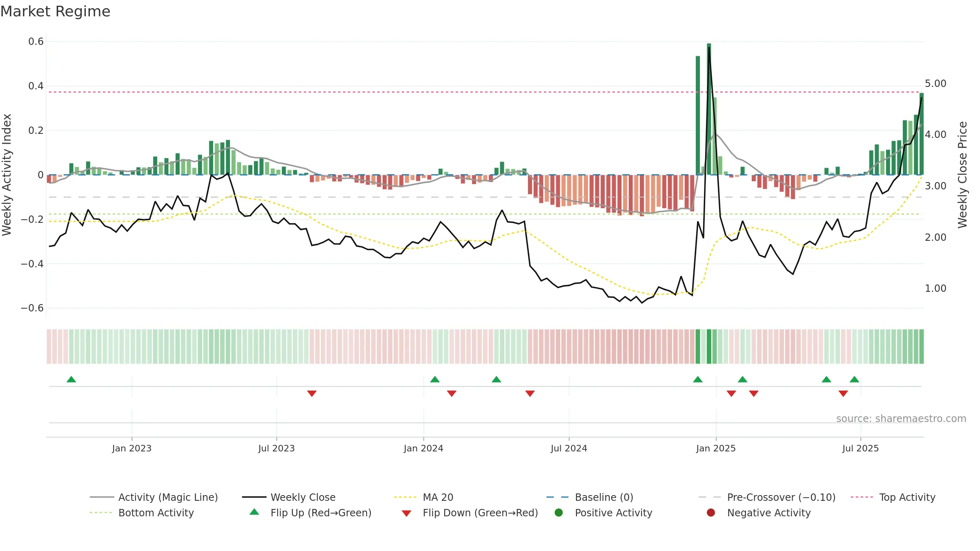Click the MA 20 legend label
The height and width of the screenshot is (551, 980).
coord(438,497)
